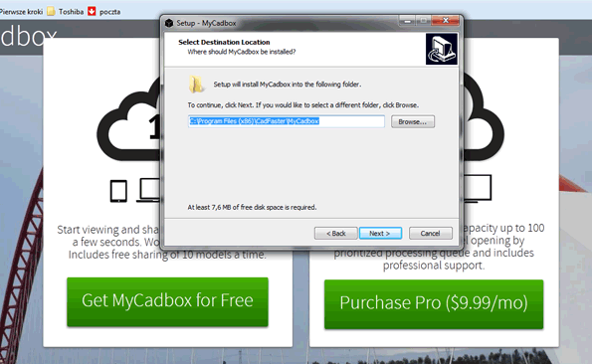Click the installer computer icon in the header
The height and width of the screenshot is (364, 592).
[442, 49]
